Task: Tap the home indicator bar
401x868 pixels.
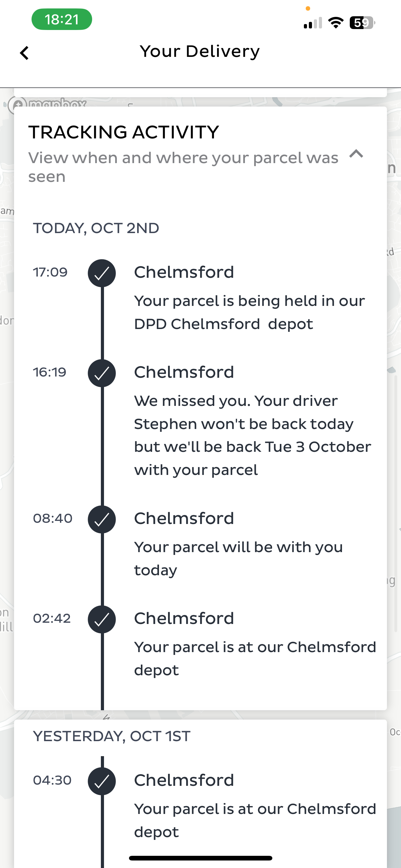Action: pos(200,858)
